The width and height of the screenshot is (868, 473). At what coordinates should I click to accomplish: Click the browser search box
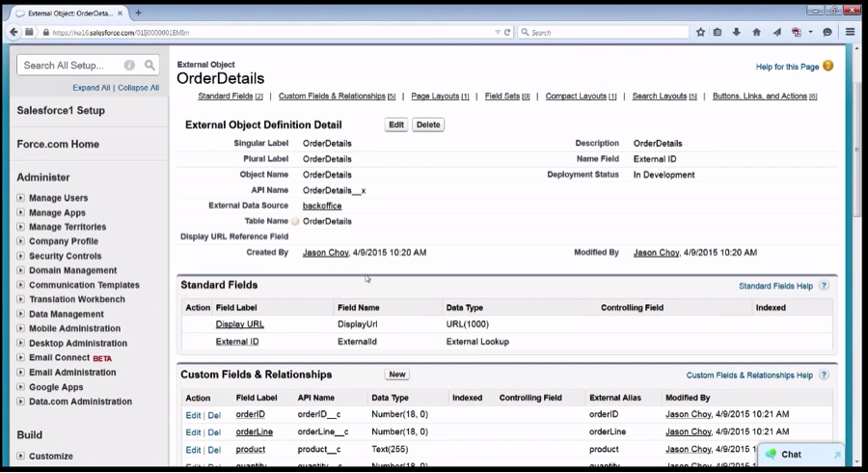[604, 33]
